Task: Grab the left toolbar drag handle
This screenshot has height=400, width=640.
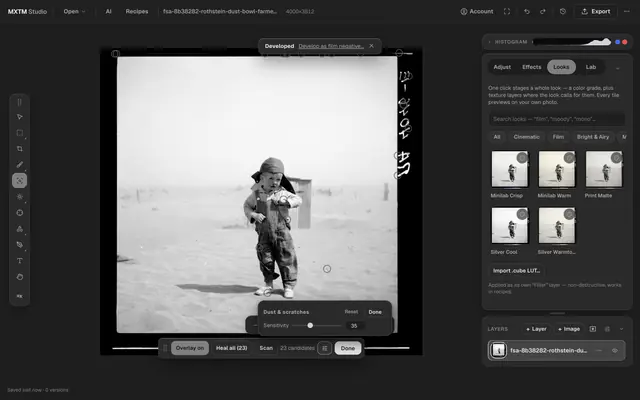Action: coord(20,102)
